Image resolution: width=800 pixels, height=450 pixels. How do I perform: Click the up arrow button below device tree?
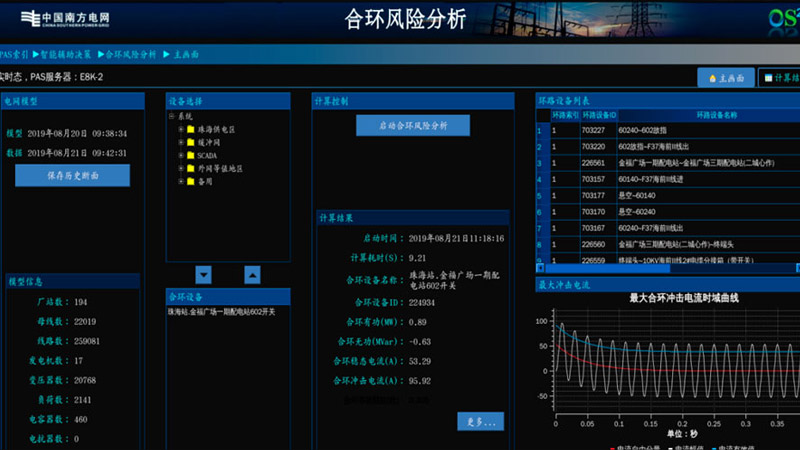click(253, 274)
